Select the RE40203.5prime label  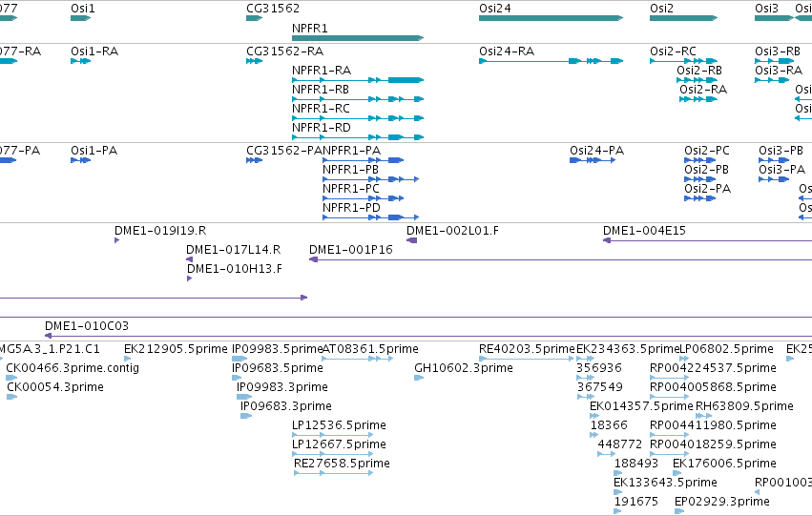527,349
